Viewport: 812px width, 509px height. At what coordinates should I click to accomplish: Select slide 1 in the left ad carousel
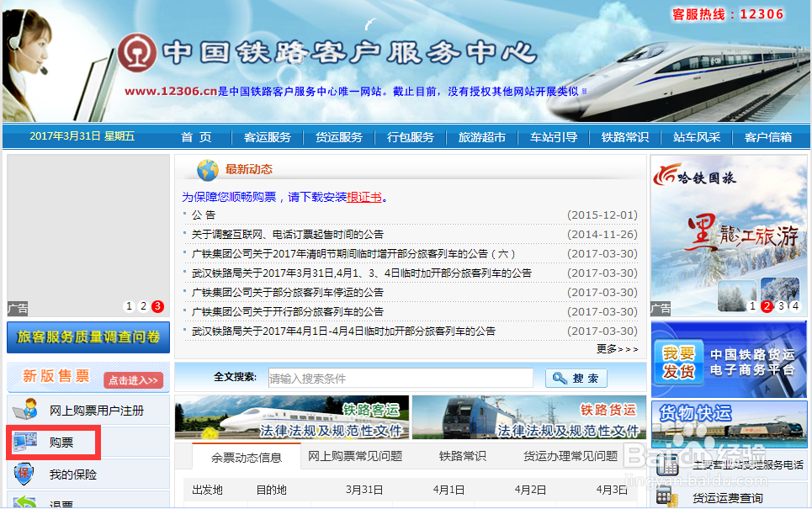tap(128, 306)
